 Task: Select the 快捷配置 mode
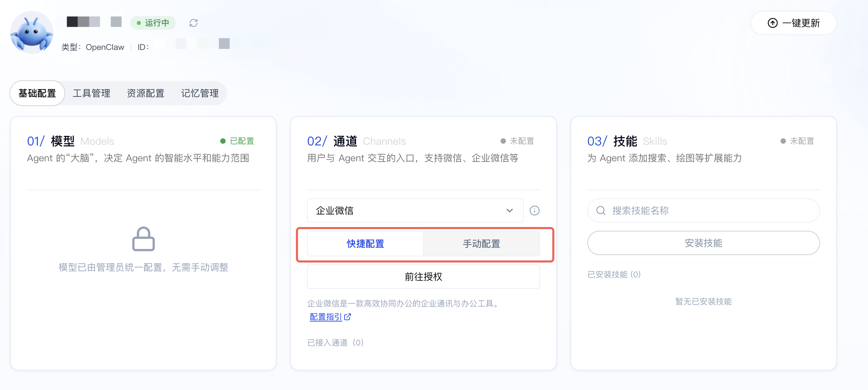tap(365, 244)
